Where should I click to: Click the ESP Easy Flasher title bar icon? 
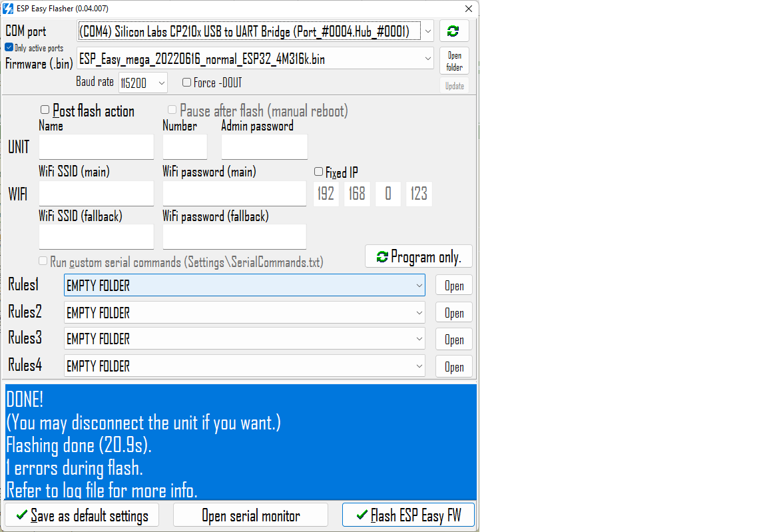click(8, 9)
